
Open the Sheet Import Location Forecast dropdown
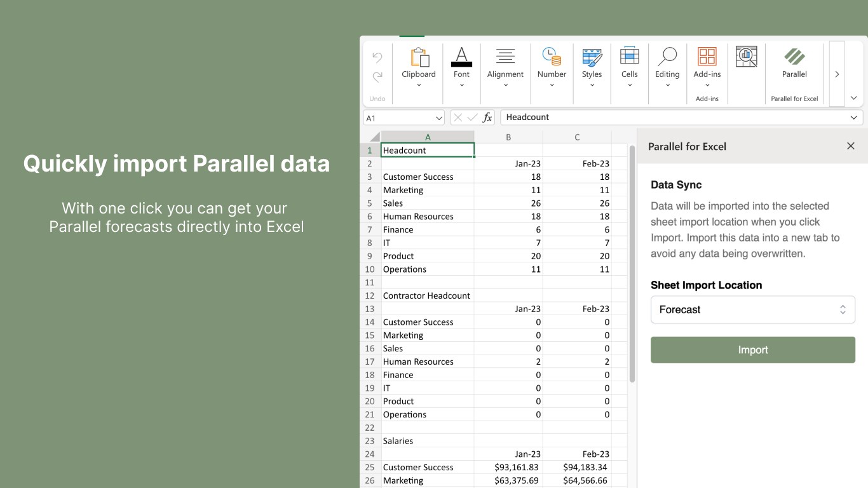click(753, 309)
